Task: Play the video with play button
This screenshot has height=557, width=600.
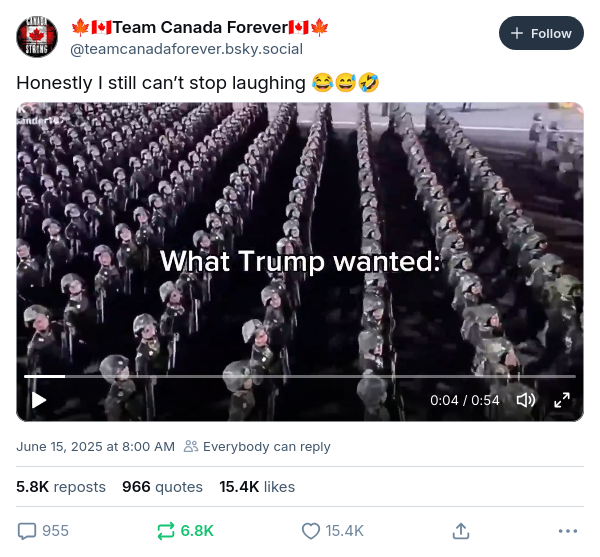Action: pos(39,400)
